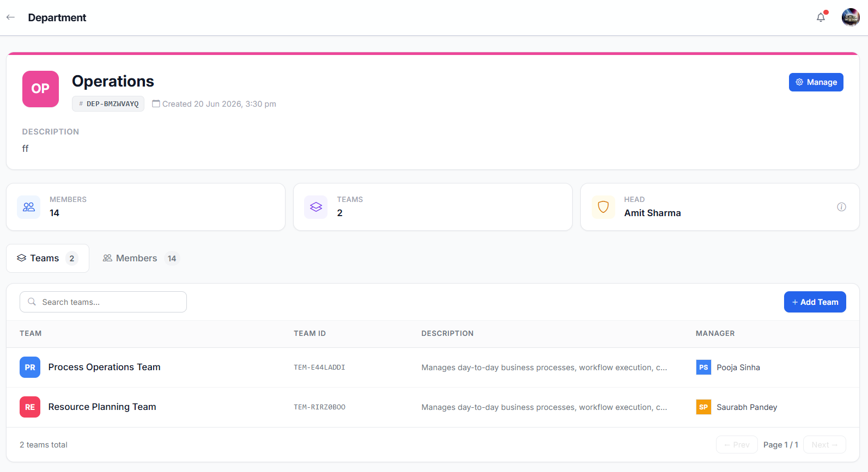Screen dimensions: 868x472
Task: Click the MANAGER column header
Action: [x=715, y=333]
